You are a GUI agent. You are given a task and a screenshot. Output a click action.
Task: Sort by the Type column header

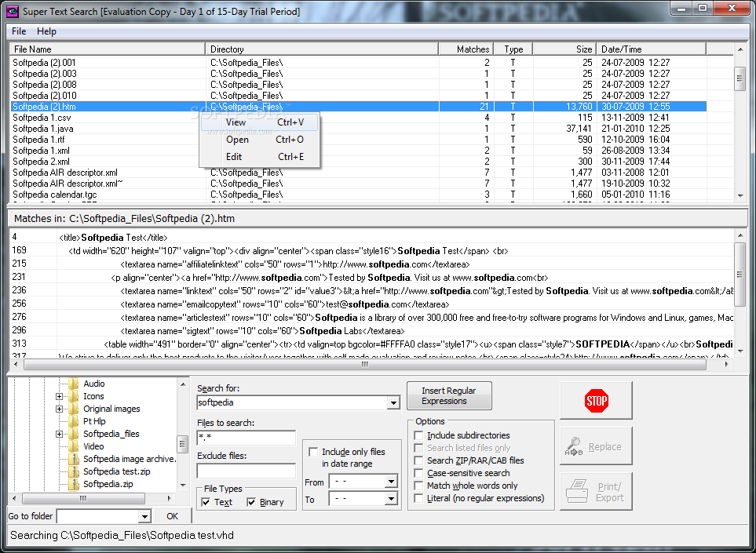tap(513, 49)
